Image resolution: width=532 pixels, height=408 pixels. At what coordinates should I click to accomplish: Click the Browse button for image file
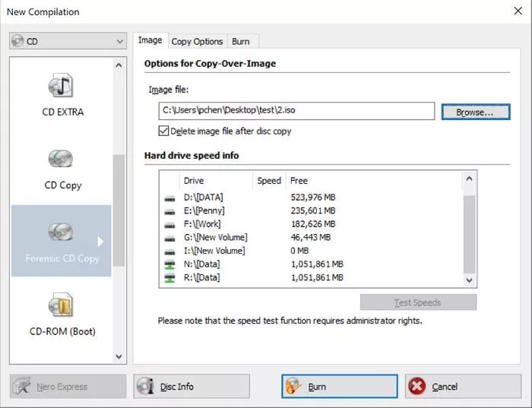[x=475, y=112]
